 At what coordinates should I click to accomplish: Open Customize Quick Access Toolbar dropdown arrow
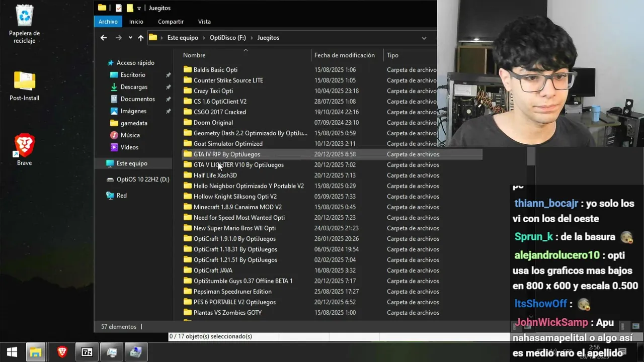pyautogui.click(x=139, y=8)
